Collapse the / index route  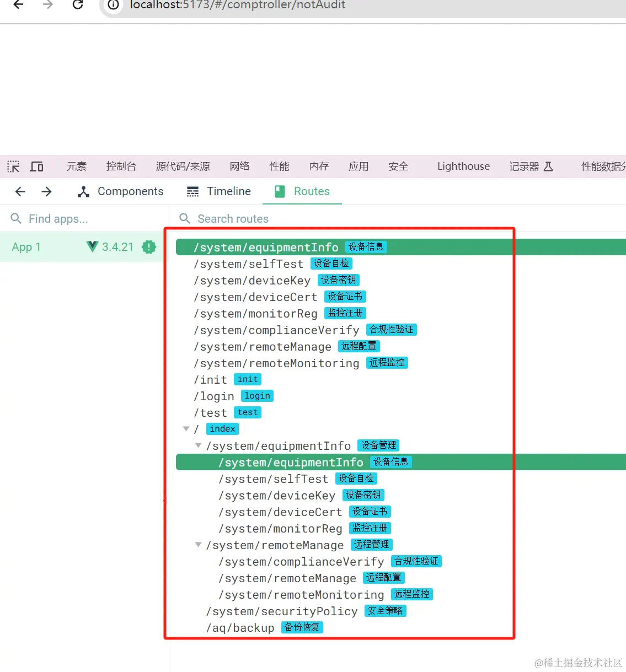tap(186, 428)
